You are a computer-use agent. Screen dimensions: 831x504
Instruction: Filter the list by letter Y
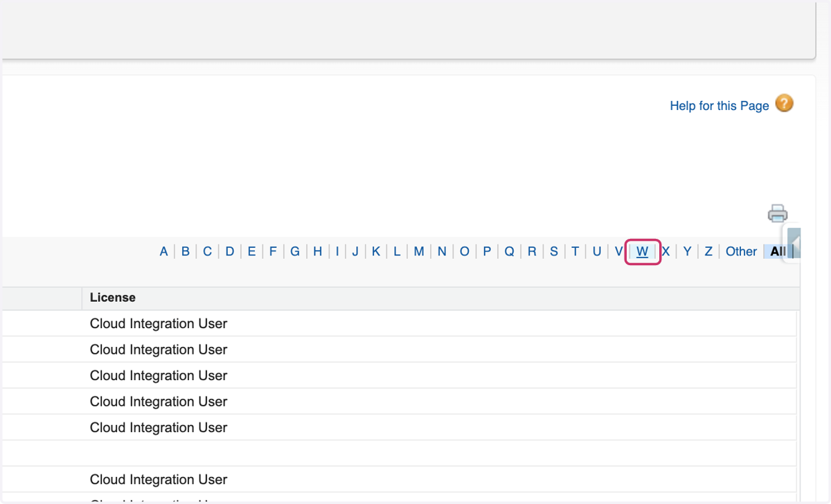[x=687, y=251]
